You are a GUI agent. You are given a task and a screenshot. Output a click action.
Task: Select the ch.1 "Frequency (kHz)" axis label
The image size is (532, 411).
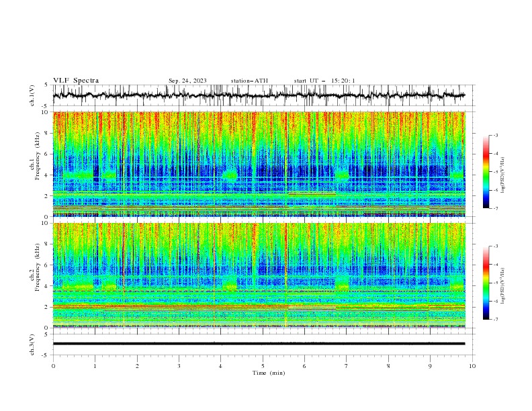[x=38, y=156]
